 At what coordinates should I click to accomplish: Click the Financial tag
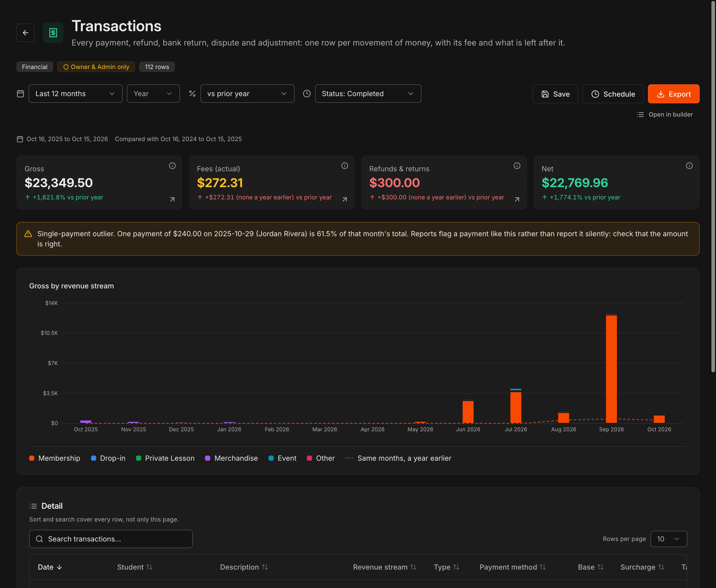point(35,67)
